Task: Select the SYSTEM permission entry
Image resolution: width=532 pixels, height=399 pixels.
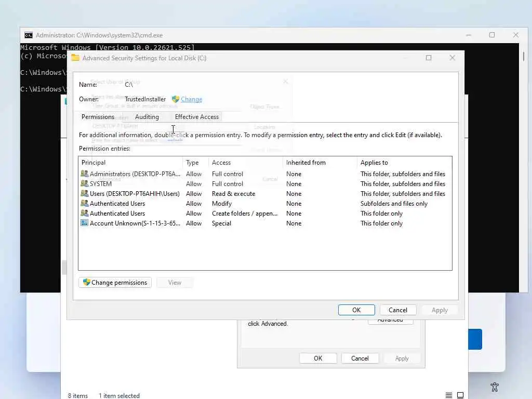Action: pos(264,183)
